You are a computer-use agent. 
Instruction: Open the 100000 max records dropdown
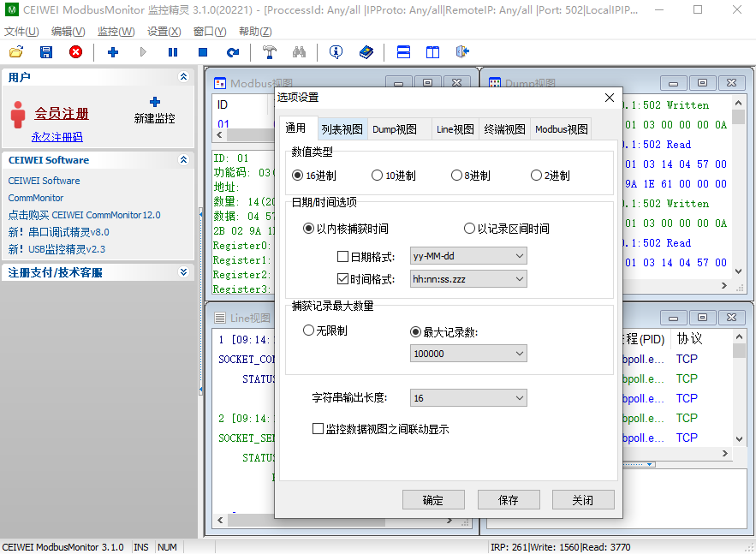tap(468, 354)
